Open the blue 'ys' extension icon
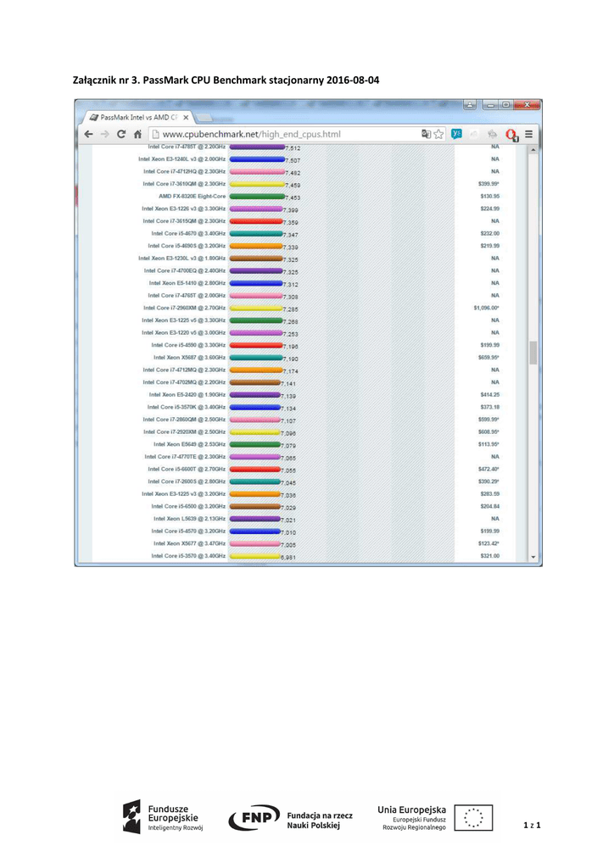 click(456, 134)
